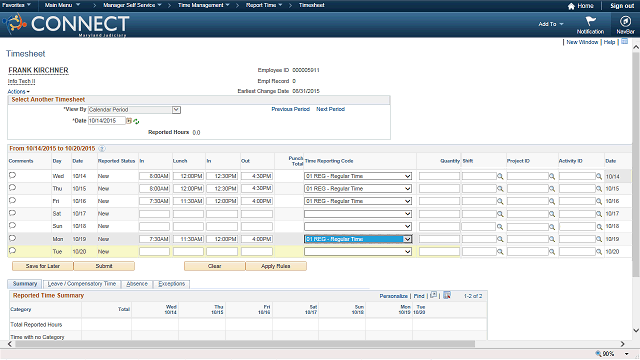This screenshot has height=360, width=640.
Task: Open the Time Management breadcrumb menu
Action: pos(204,5)
